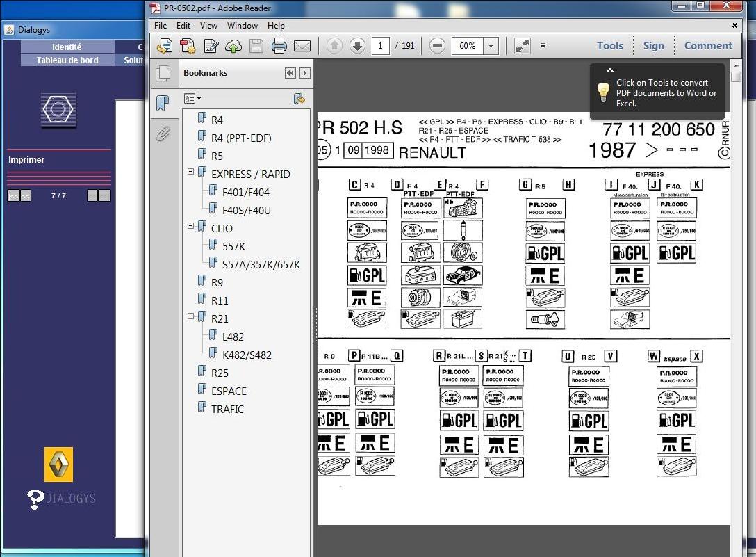
Task: Open the Sign pane
Action: [653, 45]
